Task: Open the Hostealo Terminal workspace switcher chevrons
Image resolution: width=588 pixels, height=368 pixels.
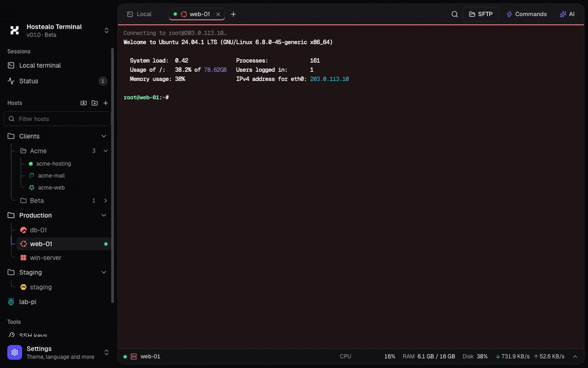Action: 106,31
